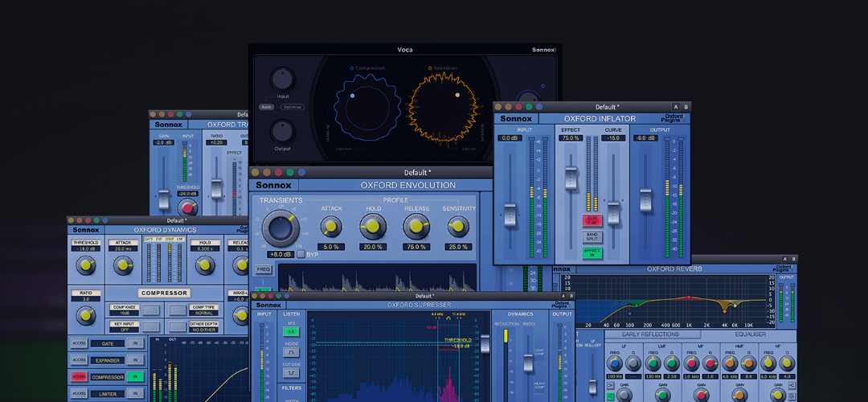This screenshot has width=868, height=402.
Task: Toggle the BYP checkbox in Oxford Envolution
Action: 301,254
